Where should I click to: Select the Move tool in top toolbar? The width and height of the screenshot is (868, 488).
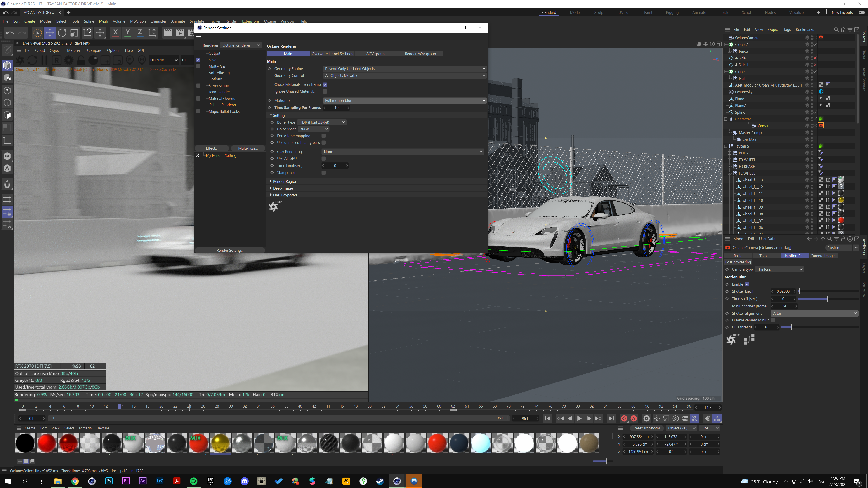[x=50, y=33]
